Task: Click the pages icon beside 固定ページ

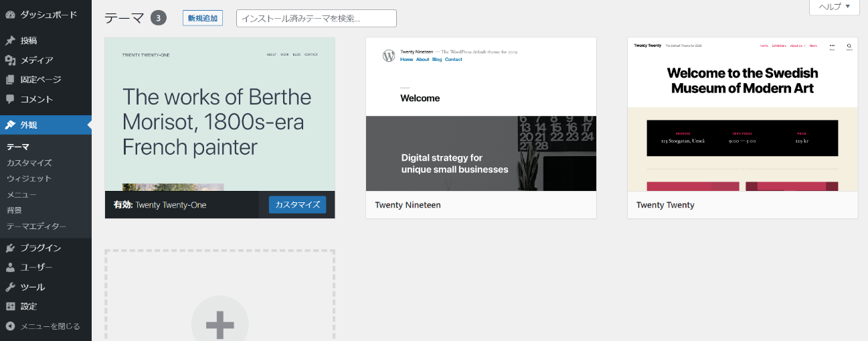Action: point(10,80)
